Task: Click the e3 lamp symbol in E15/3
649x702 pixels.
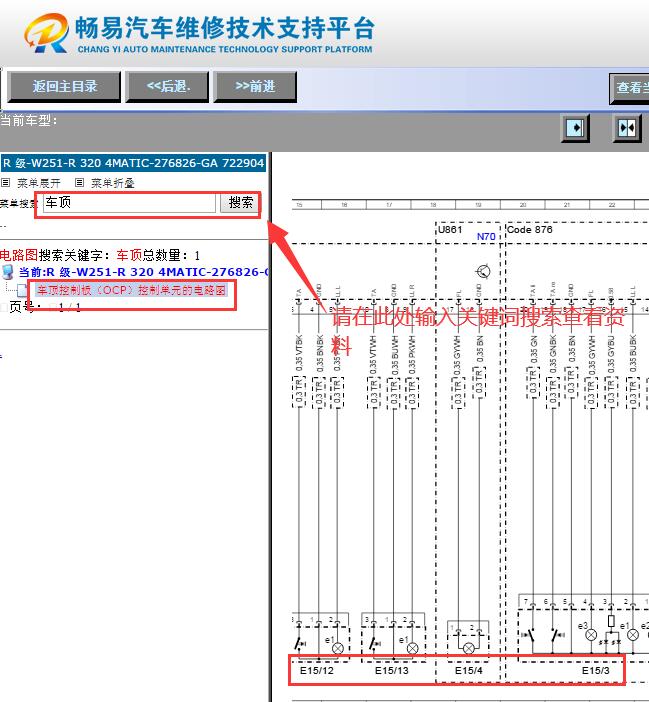Action: tap(591, 634)
